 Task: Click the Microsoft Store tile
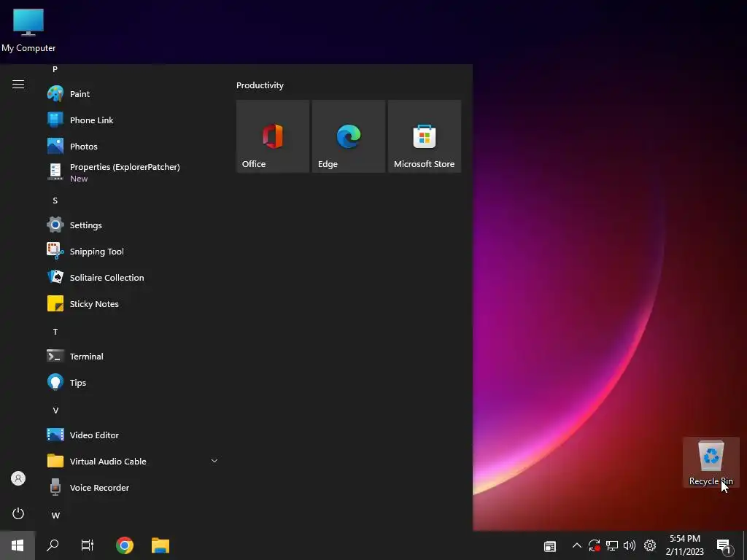[425, 136]
